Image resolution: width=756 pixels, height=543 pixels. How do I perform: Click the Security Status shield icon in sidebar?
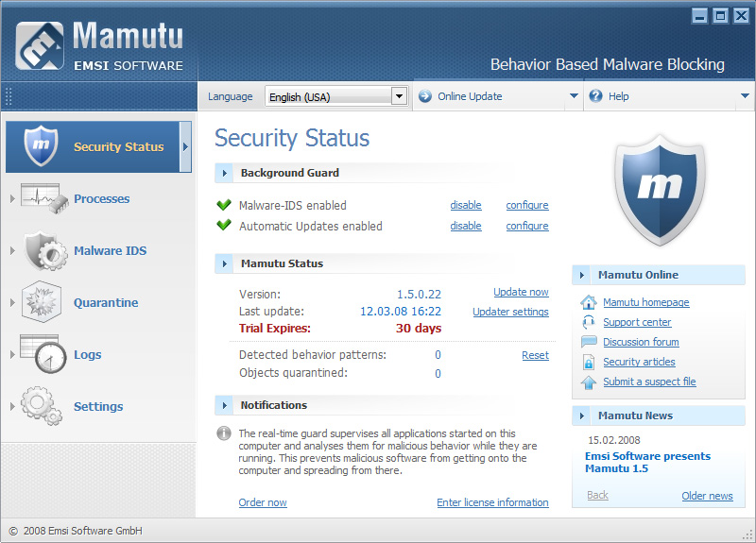tap(41, 146)
